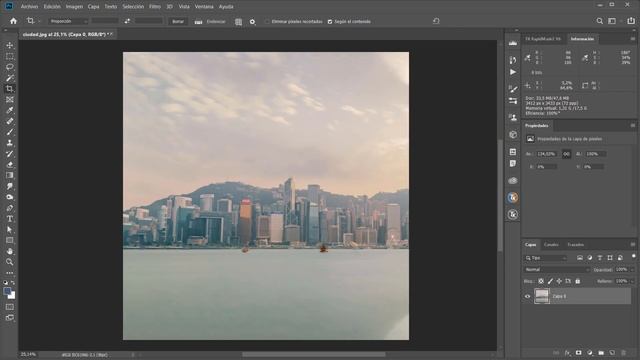Screen dimensions: 640x360
Task: Toggle lock transparent pixels
Action: point(541,281)
